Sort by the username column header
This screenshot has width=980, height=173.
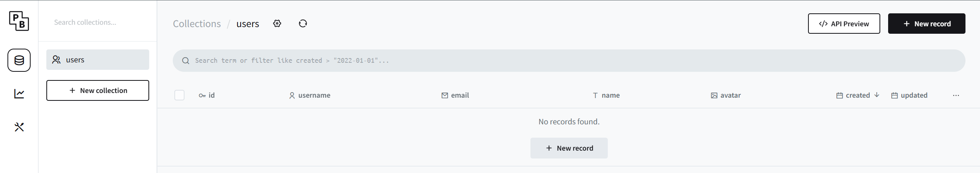click(x=314, y=95)
